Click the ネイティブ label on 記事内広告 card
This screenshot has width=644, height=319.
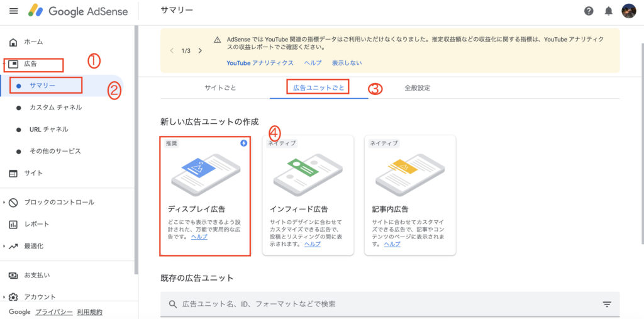pyautogui.click(x=384, y=143)
